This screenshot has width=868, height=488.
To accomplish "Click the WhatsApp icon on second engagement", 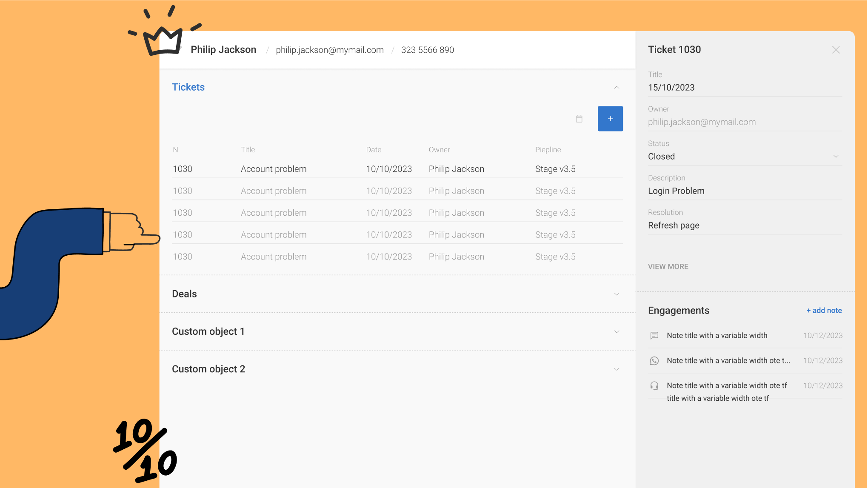I will (654, 360).
